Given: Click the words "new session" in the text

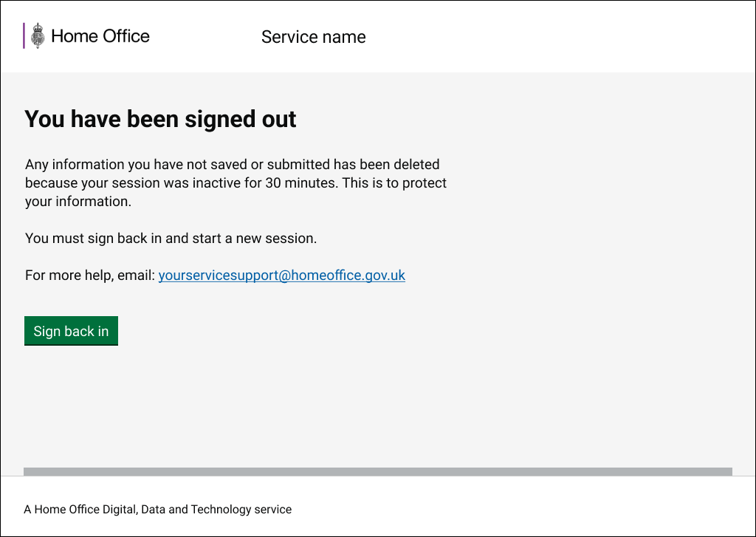Looking at the screenshot, I should click(280, 239).
